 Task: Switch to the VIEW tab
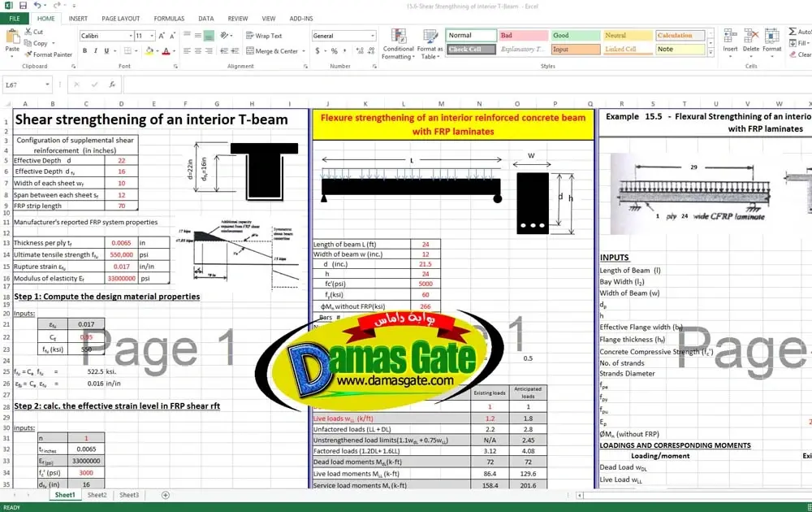pyautogui.click(x=269, y=19)
